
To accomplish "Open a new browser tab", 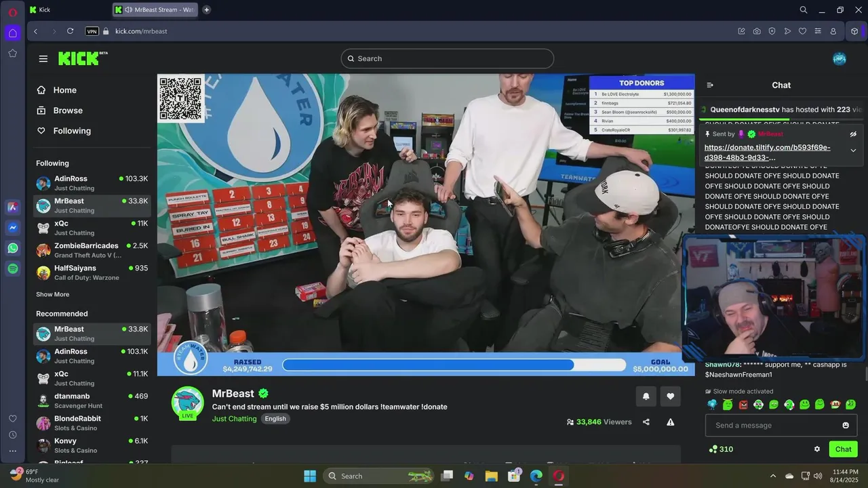I will [x=206, y=9].
